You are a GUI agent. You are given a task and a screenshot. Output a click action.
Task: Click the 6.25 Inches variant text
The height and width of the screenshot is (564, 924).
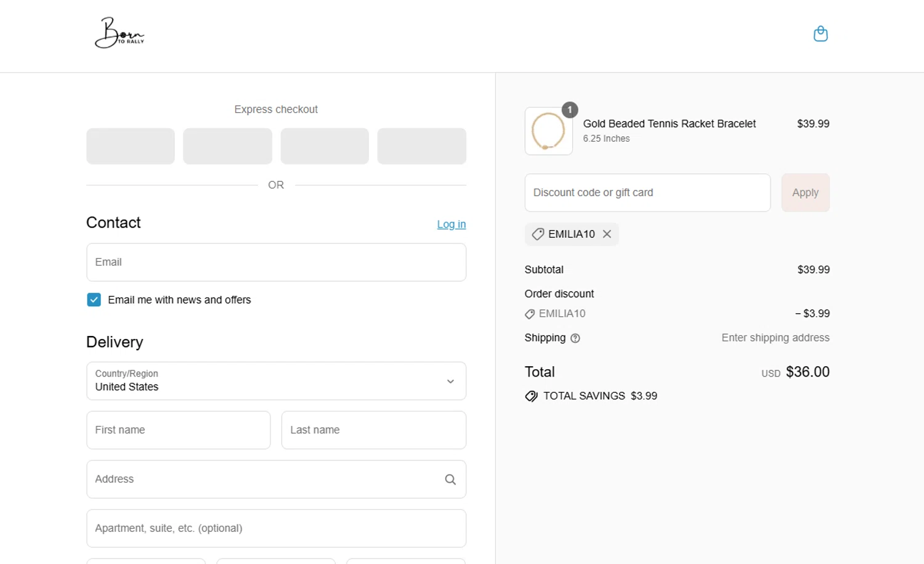tap(606, 139)
